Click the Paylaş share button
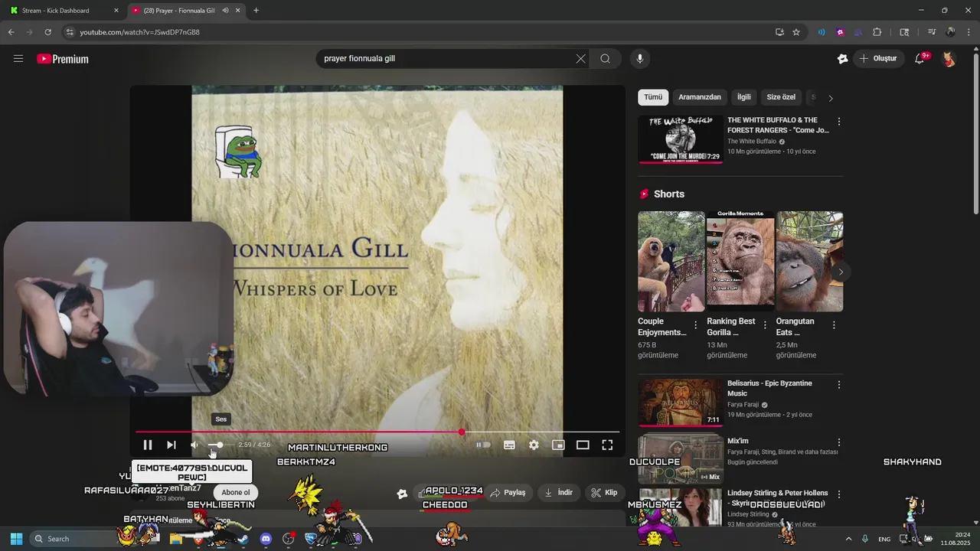 (x=508, y=493)
